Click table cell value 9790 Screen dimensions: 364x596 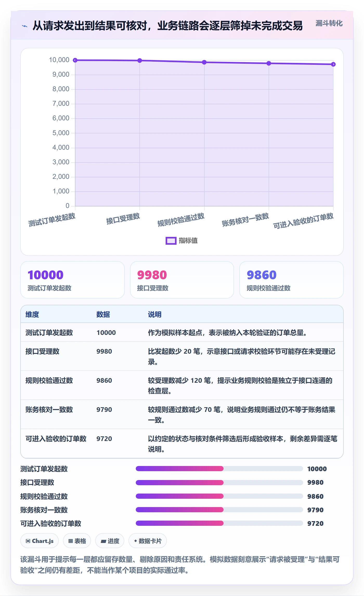click(x=104, y=410)
